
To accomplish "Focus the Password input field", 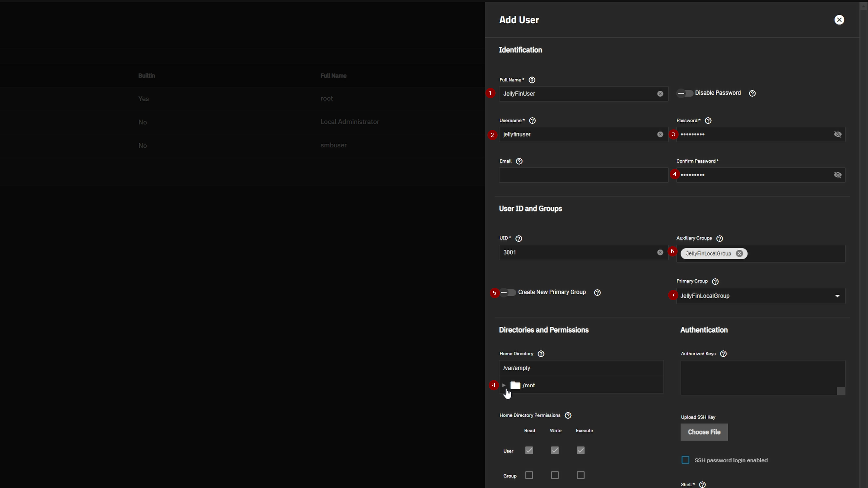I will pos(761,135).
